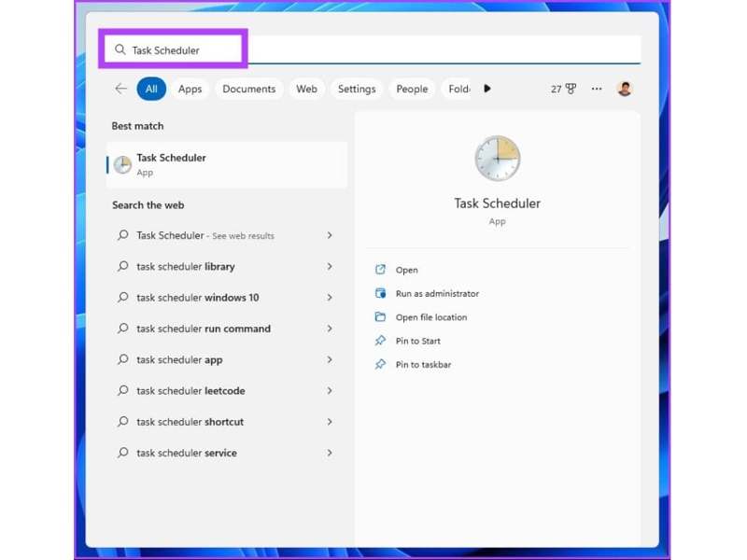Click the Pin to taskbar pin icon
The image size is (747, 560).
[380, 364]
